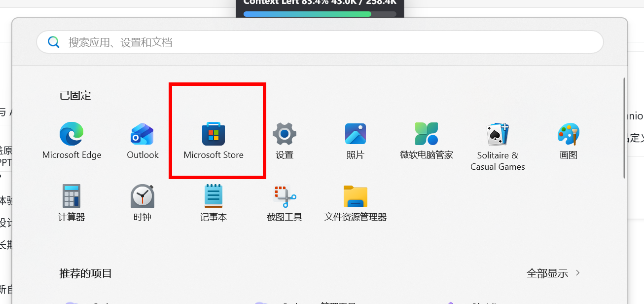Open the 计算器 (Calculator) app

[72, 203]
